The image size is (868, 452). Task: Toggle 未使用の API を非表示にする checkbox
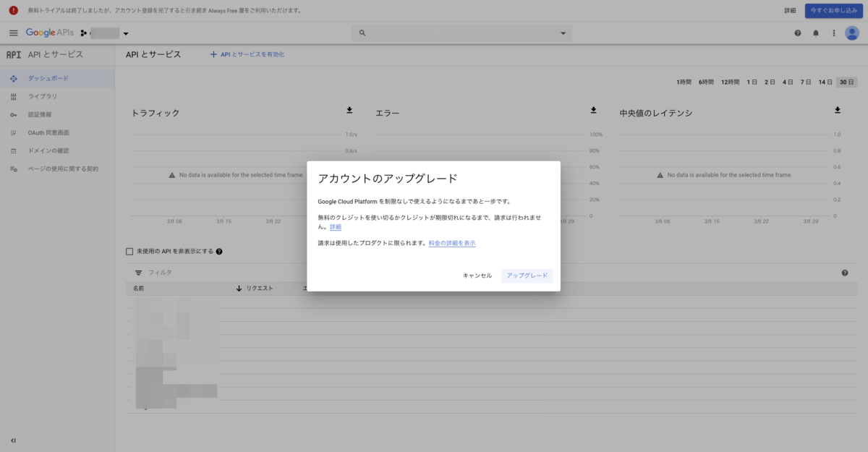tap(129, 252)
